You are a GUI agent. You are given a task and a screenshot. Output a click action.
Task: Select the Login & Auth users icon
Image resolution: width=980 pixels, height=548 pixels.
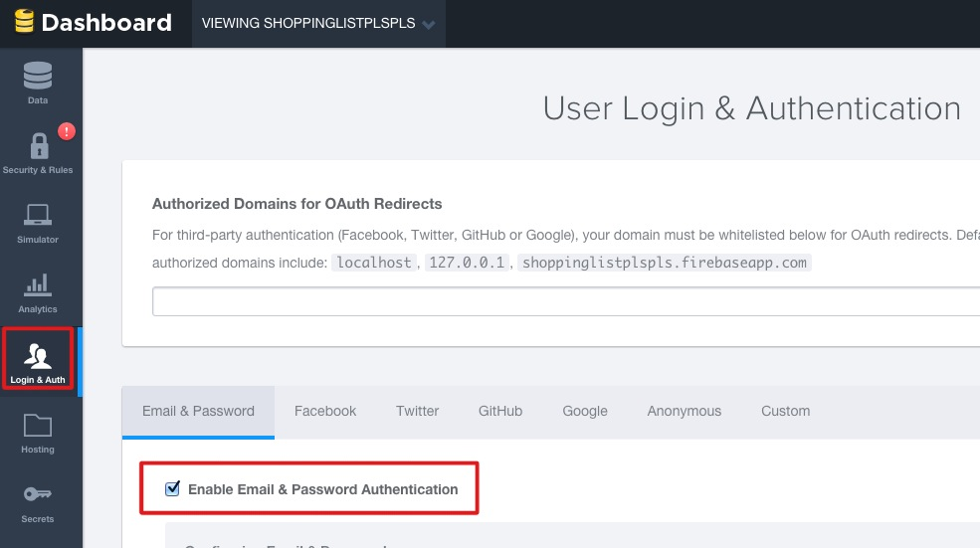(x=38, y=355)
